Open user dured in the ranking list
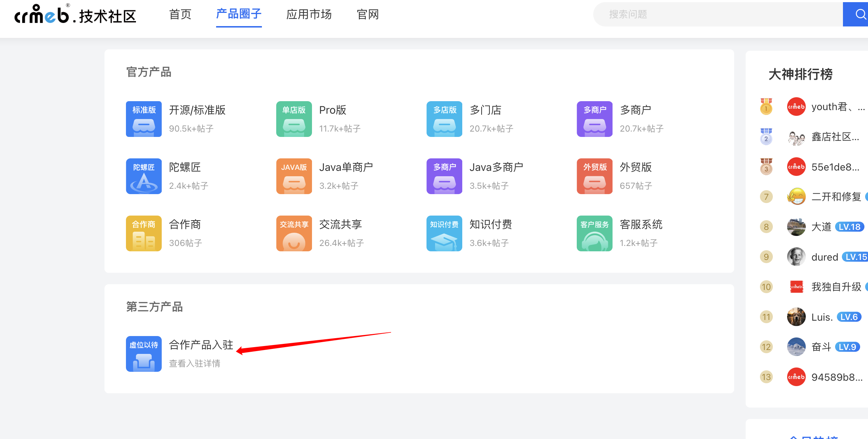Screen dimensions: 868x439 (x=825, y=257)
